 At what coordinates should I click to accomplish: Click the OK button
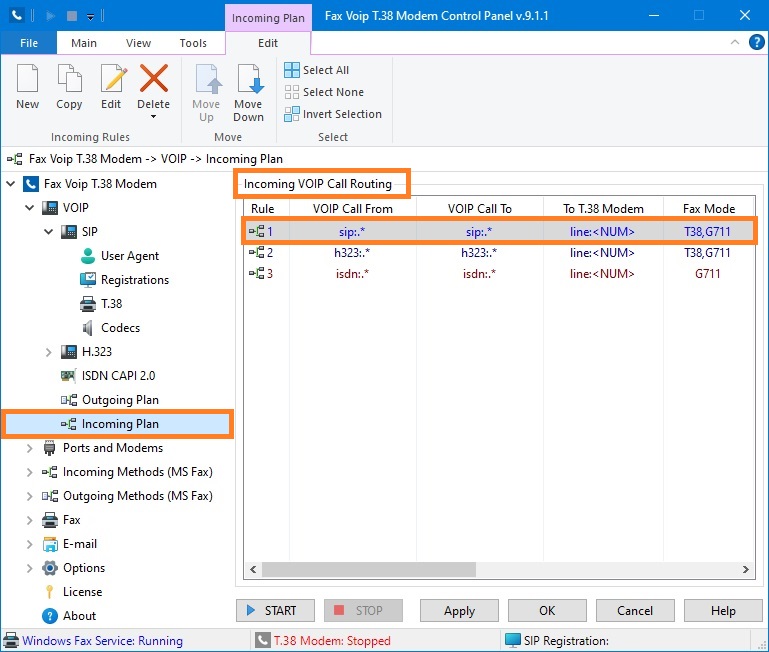point(547,611)
